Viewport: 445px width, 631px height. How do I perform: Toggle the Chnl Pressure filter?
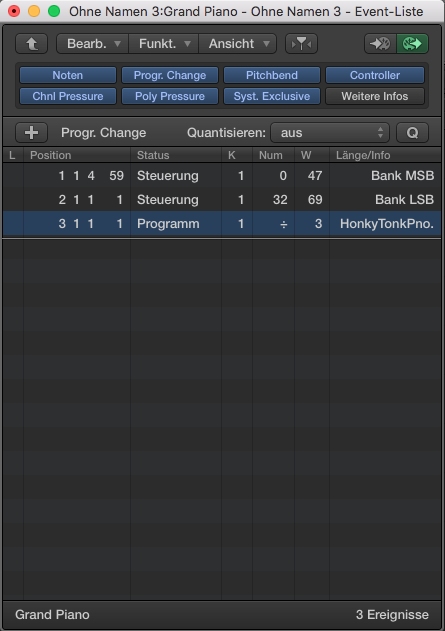click(x=68, y=96)
